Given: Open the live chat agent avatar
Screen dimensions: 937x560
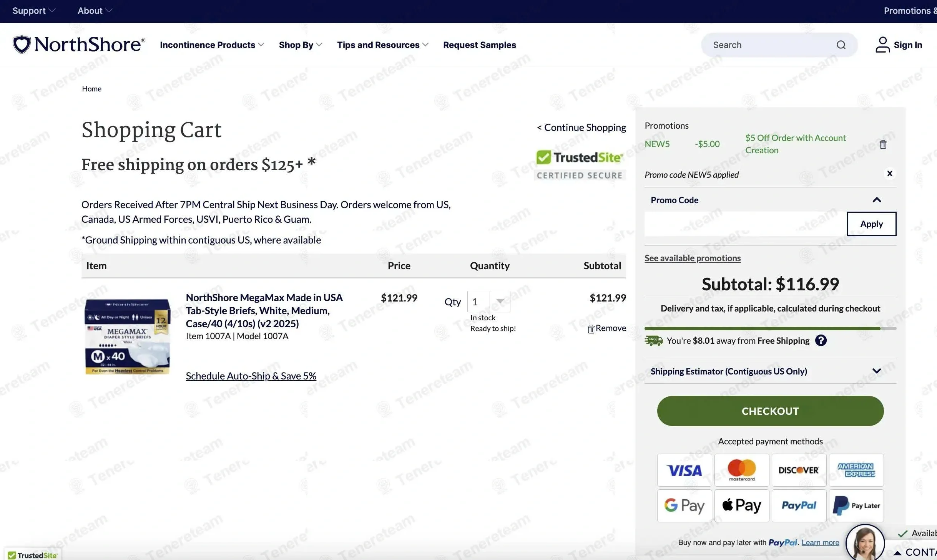Looking at the screenshot, I should [865, 543].
